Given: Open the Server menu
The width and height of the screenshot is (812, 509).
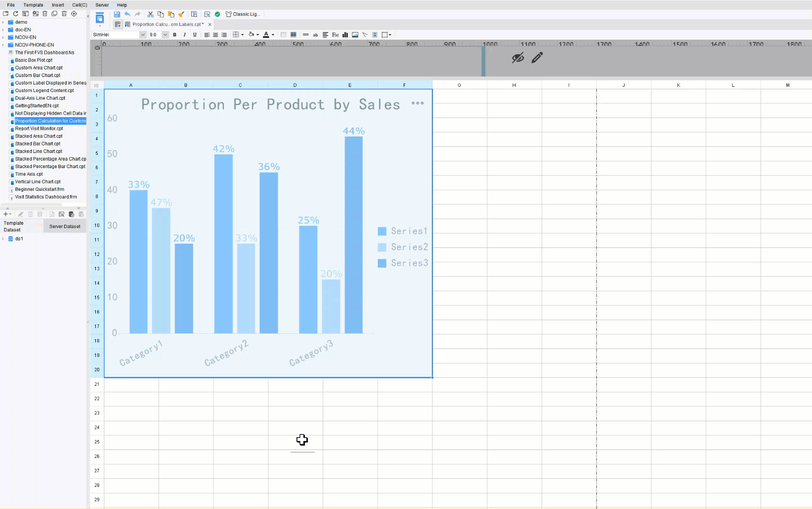Looking at the screenshot, I should coord(102,5).
